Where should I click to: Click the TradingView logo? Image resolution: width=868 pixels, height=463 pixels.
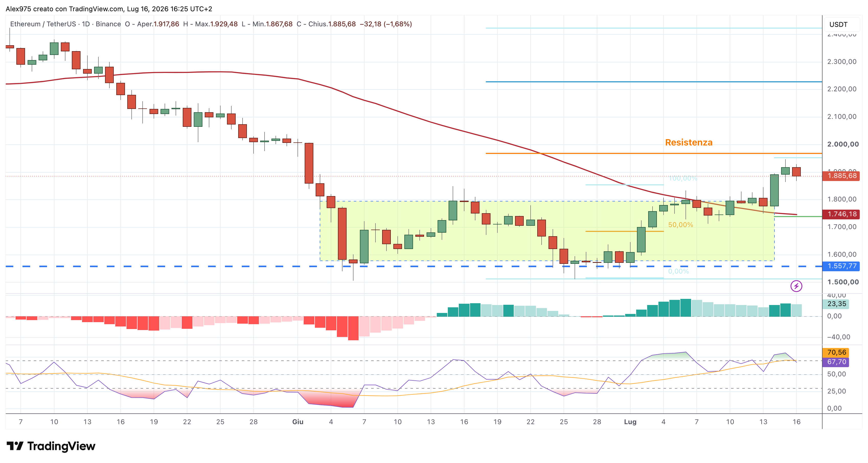[x=51, y=446]
